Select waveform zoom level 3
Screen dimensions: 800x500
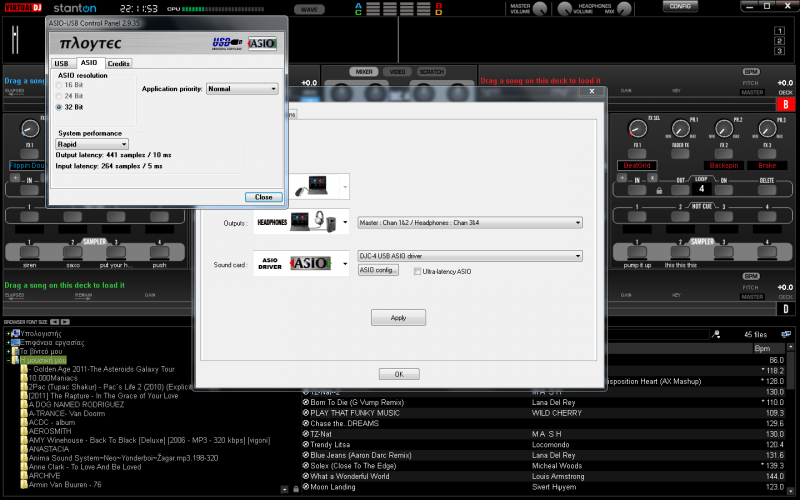779,51
